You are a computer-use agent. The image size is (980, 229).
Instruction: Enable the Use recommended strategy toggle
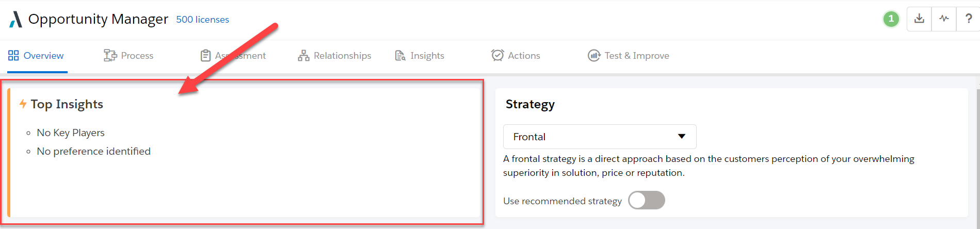click(646, 201)
